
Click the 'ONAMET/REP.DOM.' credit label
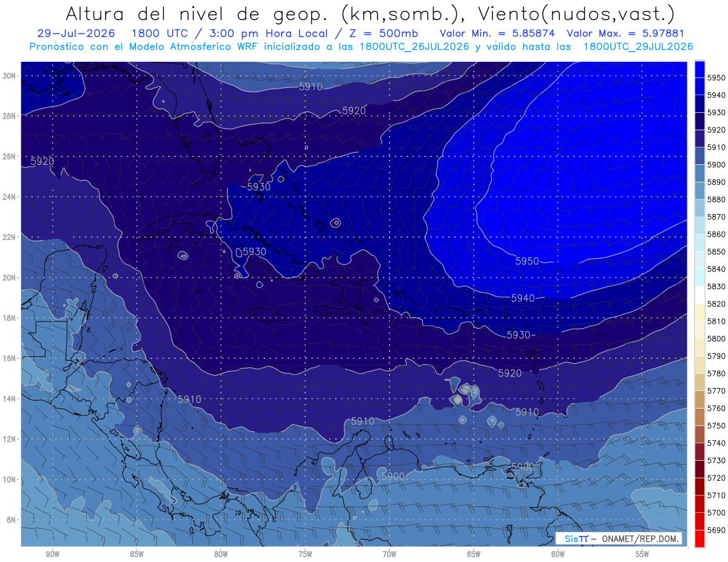639,539
